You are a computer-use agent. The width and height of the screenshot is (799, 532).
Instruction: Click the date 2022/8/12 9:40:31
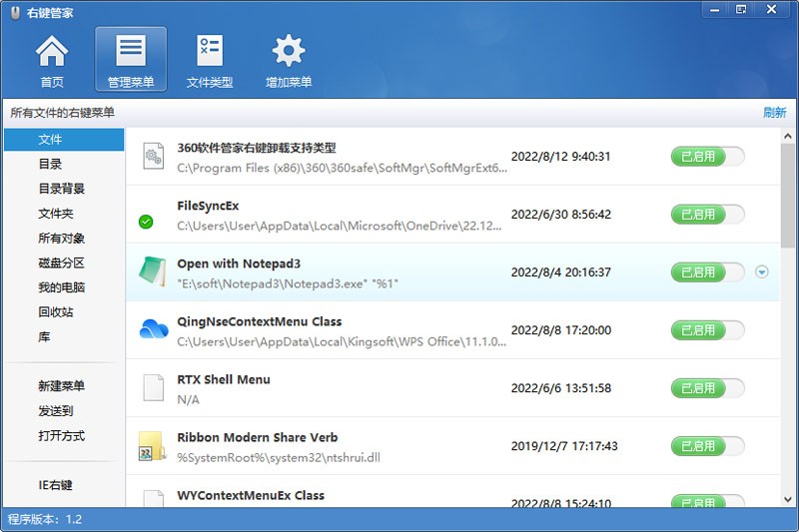click(560, 157)
